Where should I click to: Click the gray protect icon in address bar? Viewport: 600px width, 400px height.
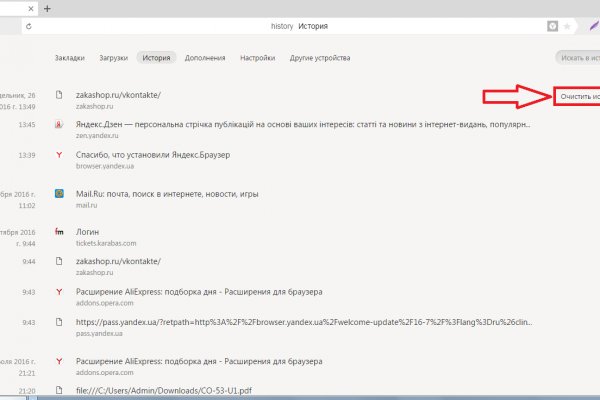pos(553,26)
